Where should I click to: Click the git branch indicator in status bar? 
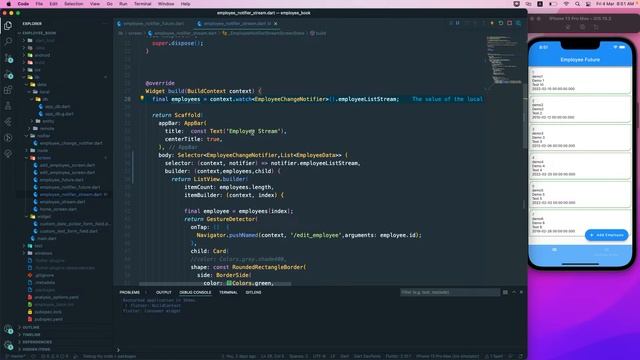coord(16,356)
